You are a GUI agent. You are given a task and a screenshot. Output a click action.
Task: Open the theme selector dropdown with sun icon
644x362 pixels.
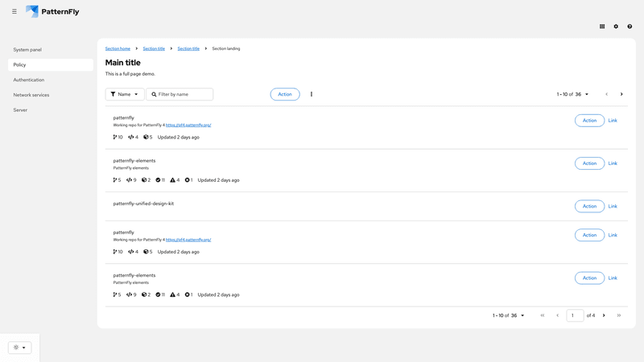pyautogui.click(x=19, y=348)
